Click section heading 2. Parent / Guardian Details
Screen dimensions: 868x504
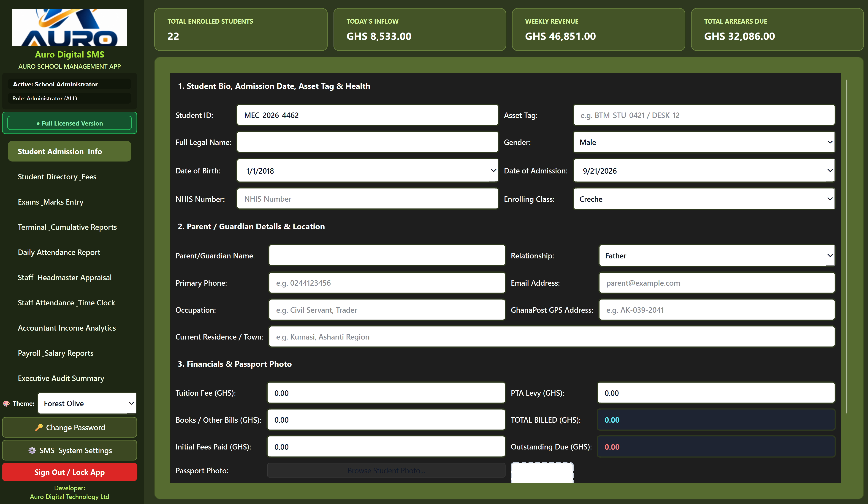251,226
